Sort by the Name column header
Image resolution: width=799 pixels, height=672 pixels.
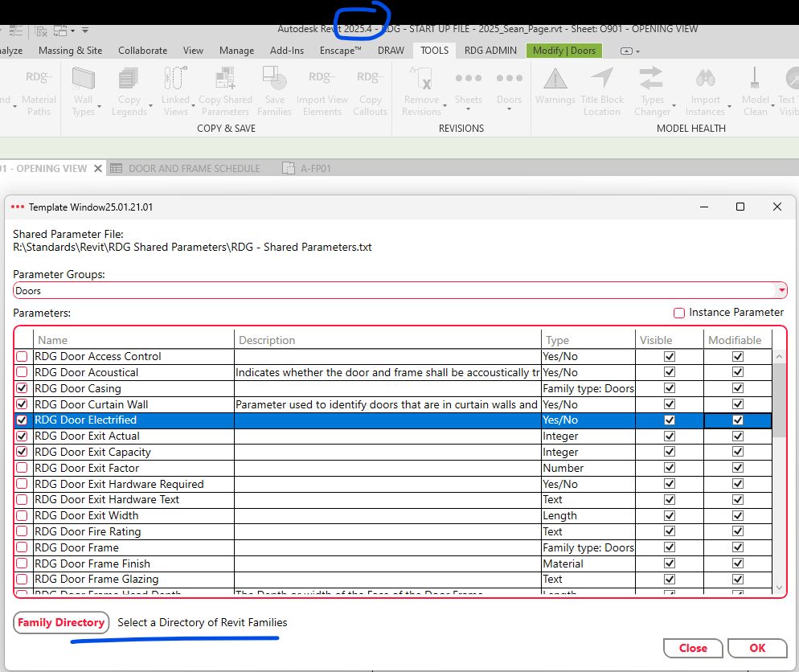tap(133, 340)
